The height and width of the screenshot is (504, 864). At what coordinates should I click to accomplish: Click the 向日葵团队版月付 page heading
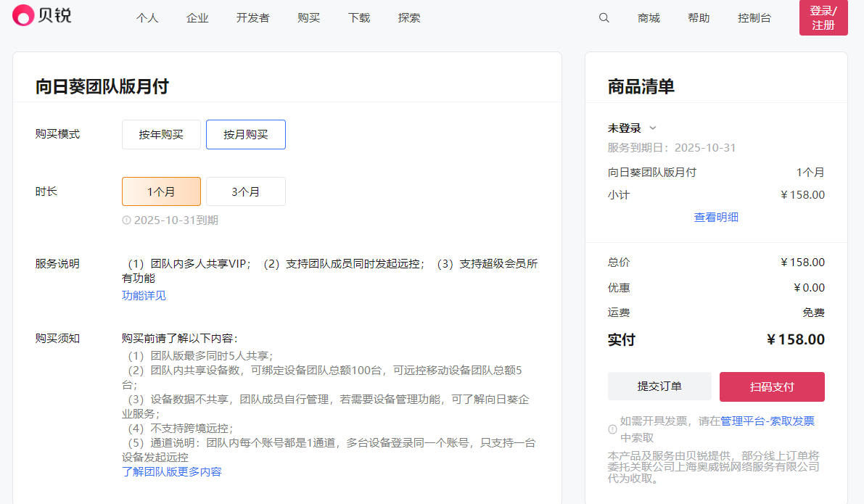pos(102,86)
